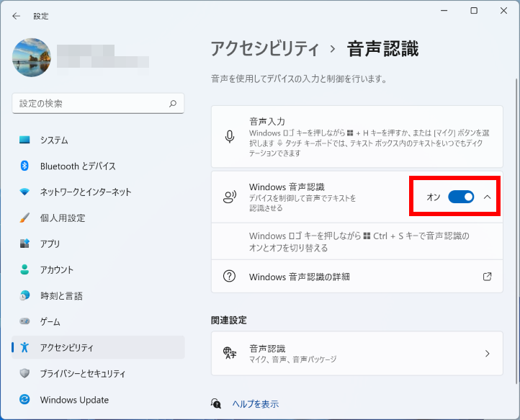
Task: Click the システム monitor icon
Action: (x=24, y=140)
